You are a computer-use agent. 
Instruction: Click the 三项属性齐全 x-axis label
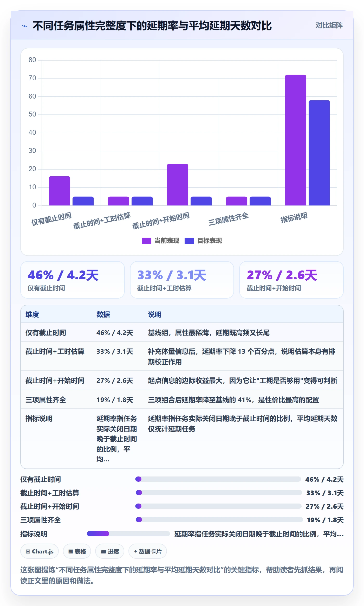point(229,219)
